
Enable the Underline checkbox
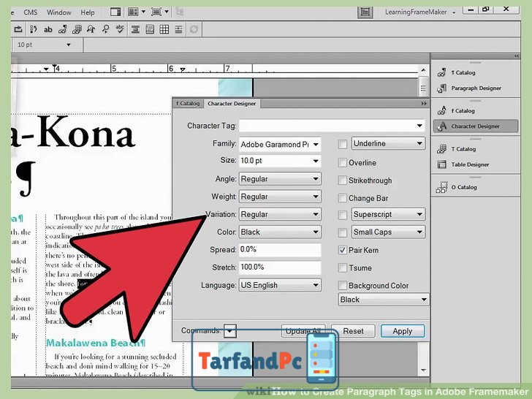click(x=343, y=144)
